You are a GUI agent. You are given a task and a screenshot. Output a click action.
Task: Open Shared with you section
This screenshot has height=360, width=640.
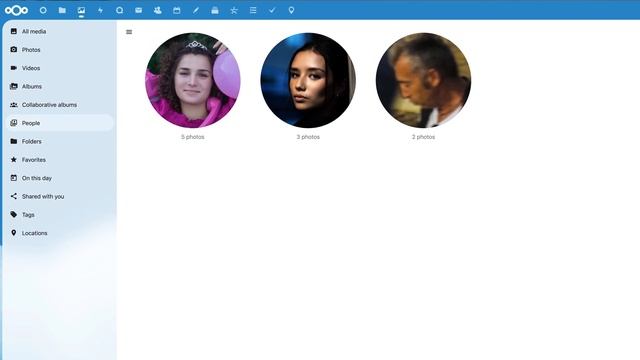point(60,196)
